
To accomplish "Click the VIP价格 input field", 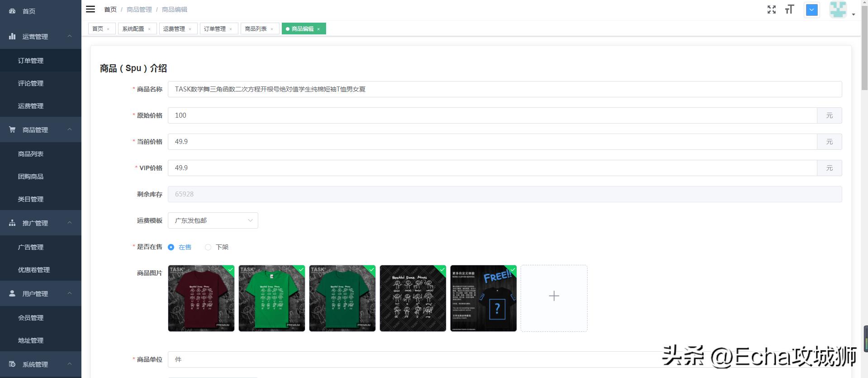I will tap(492, 168).
